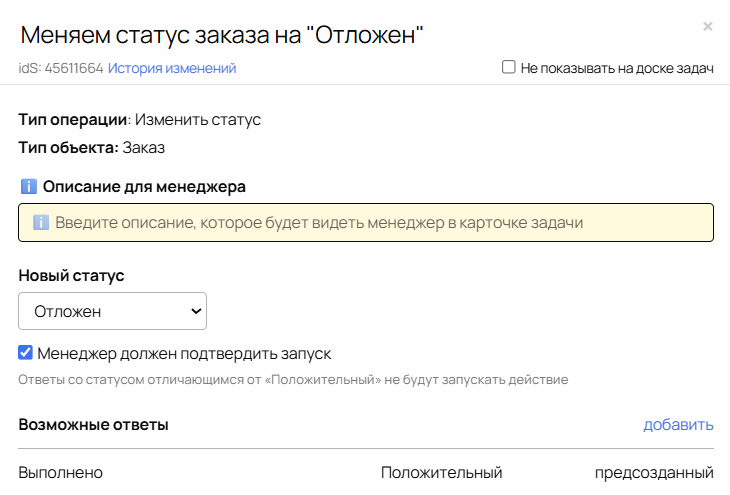Click the Новый статус field label
Screen dimensions: 730x495
(71, 276)
